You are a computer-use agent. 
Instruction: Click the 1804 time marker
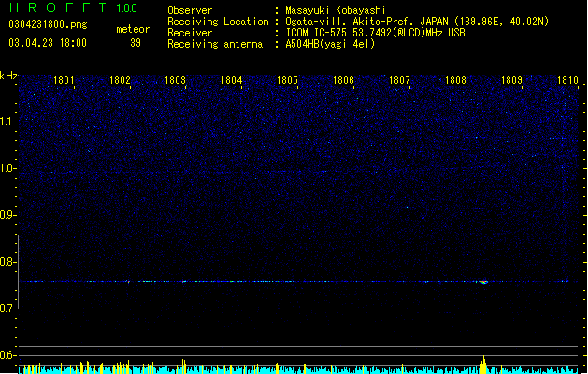(x=232, y=80)
